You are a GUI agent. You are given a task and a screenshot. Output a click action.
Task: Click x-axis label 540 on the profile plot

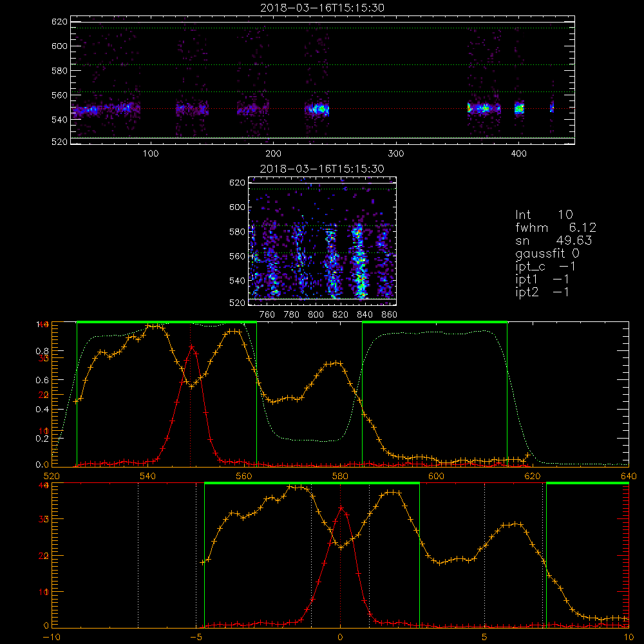pyautogui.click(x=148, y=476)
